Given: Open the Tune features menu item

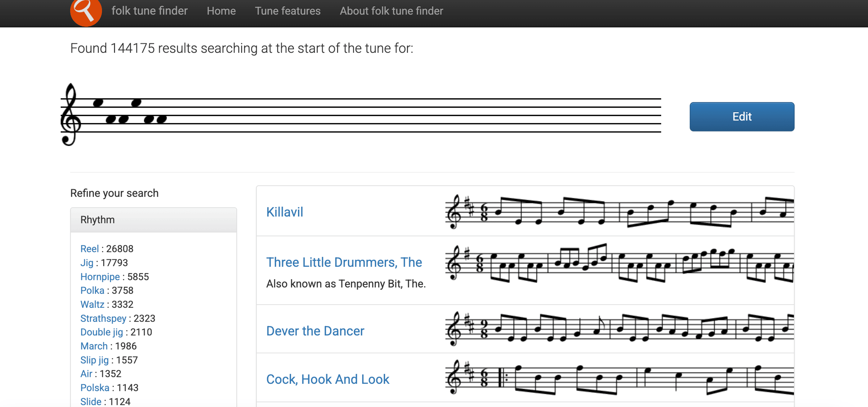Looking at the screenshot, I should (288, 11).
